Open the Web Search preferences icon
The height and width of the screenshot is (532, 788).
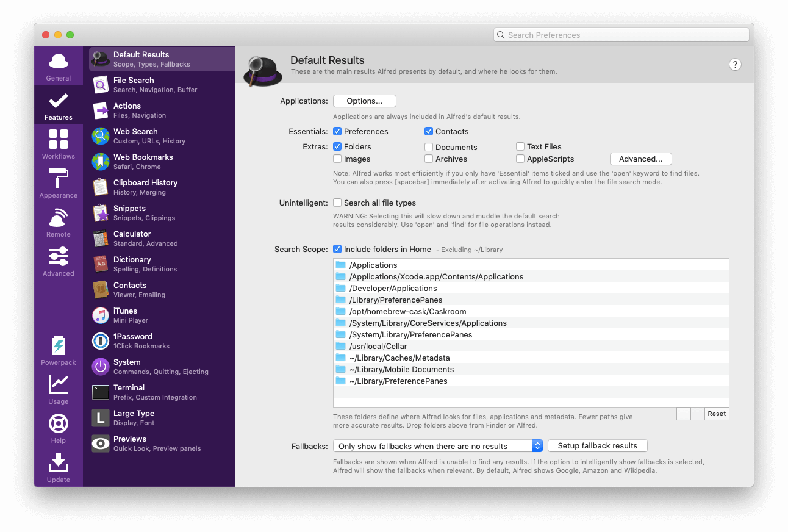click(99, 135)
